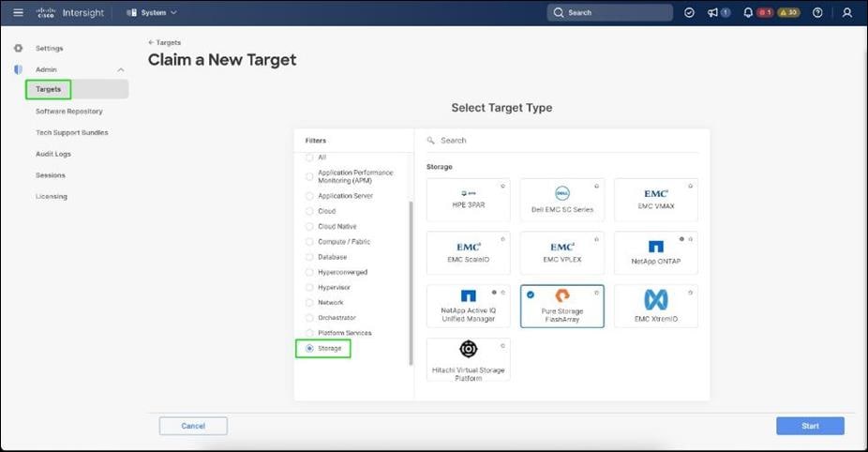Click the Filters list scrollbar
The image size is (868, 452).
click(x=411, y=282)
